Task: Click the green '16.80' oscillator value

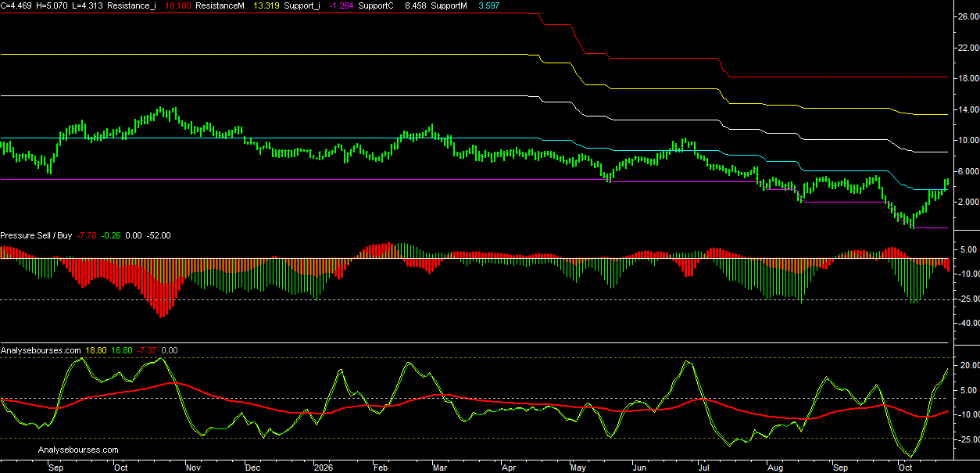Action: [x=122, y=351]
